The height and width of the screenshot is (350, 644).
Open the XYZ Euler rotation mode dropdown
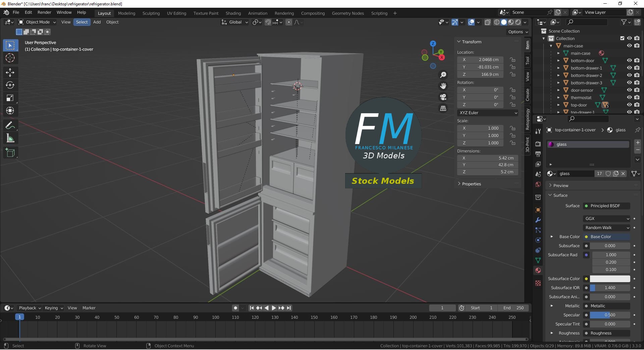click(x=488, y=113)
